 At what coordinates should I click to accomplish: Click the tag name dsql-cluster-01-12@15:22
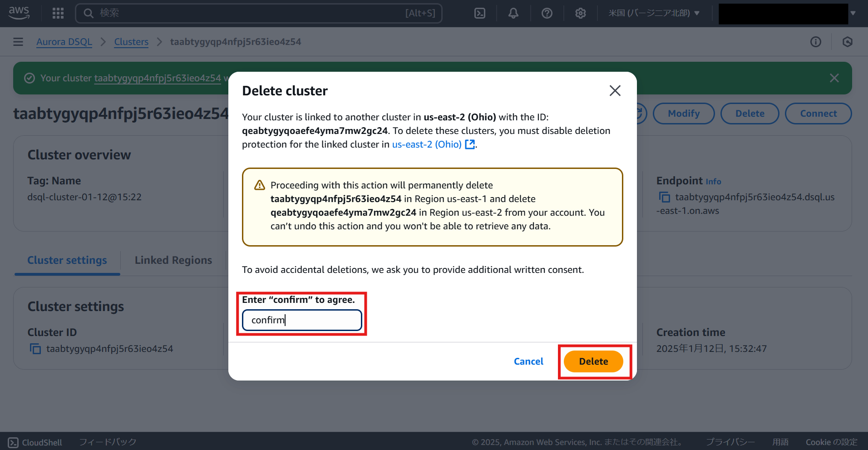coord(84,197)
